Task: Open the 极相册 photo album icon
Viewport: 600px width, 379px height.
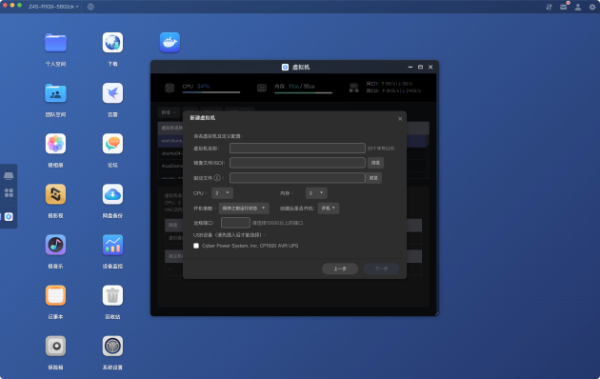Action: pos(55,144)
